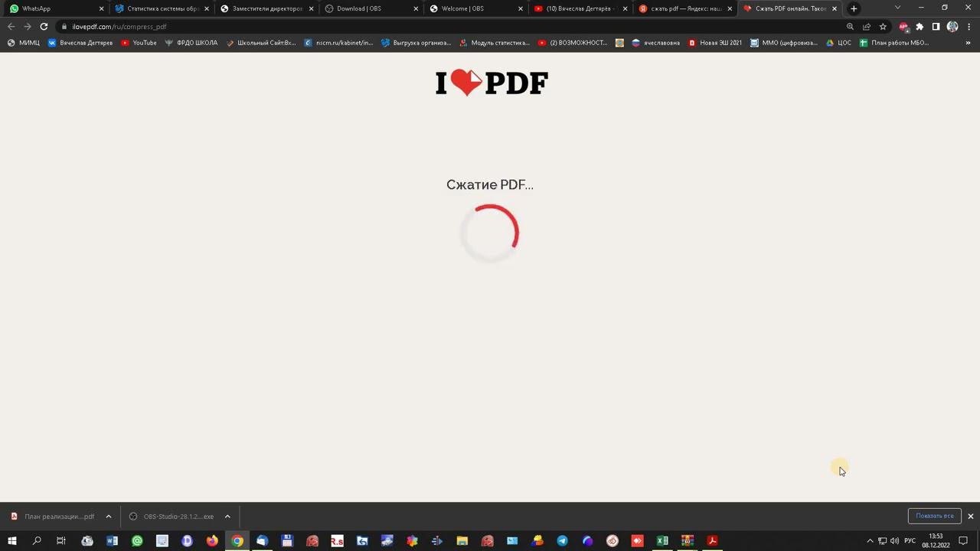This screenshot has width=980, height=551.
Task: Open the ячеславовна bookmark
Action: click(655, 43)
